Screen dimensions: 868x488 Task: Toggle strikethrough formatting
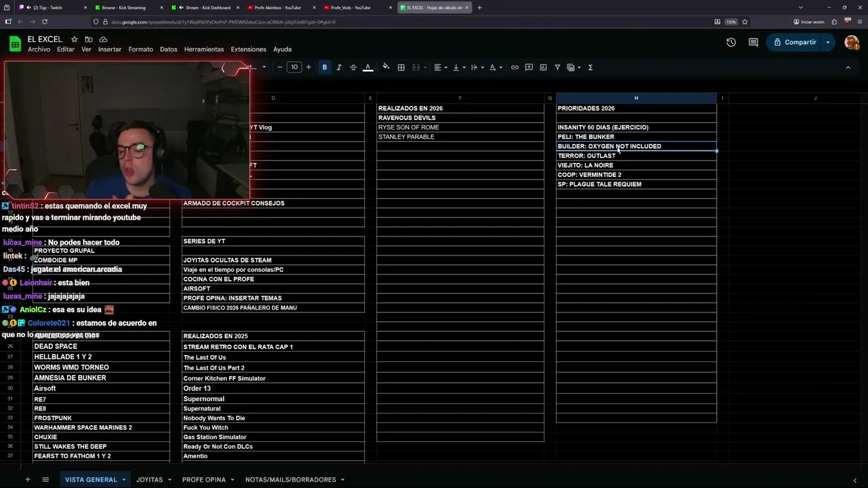pos(353,67)
